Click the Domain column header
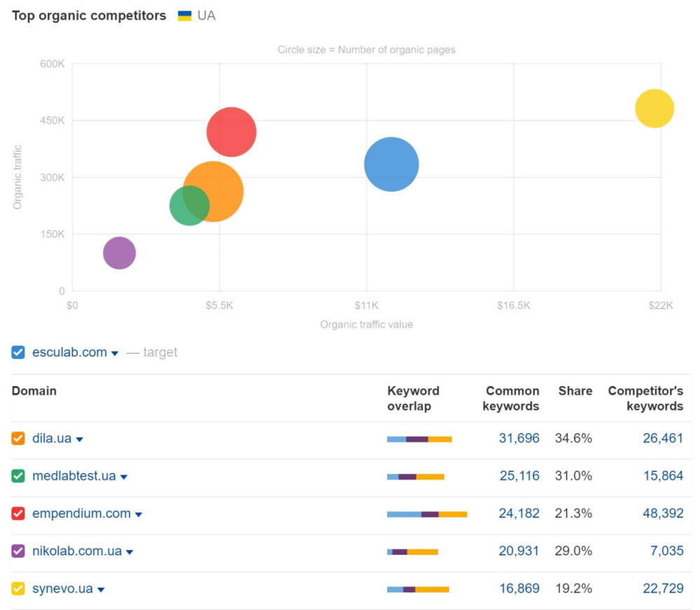This screenshot has width=700, height=610. 34,391
